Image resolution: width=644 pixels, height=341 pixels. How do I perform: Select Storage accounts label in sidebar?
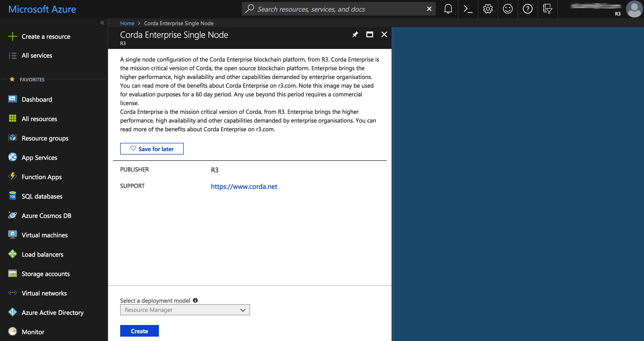[x=46, y=274]
